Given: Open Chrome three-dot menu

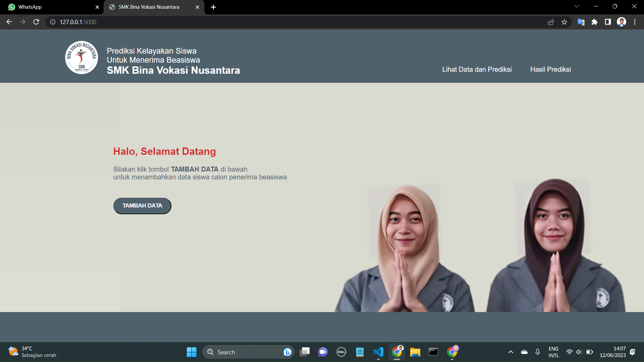Looking at the screenshot, I should click(x=635, y=22).
